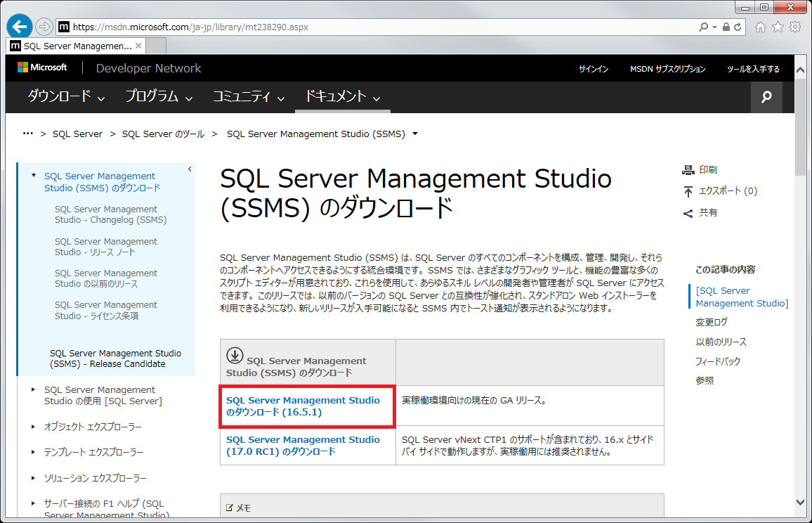Click the SSMS 17.0 RC1 download link
Image resolution: width=812 pixels, height=523 pixels.
click(x=303, y=446)
